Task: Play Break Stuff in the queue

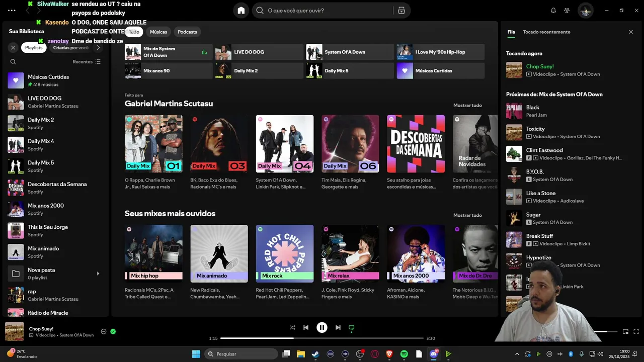Action: pyautogui.click(x=571, y=240)
